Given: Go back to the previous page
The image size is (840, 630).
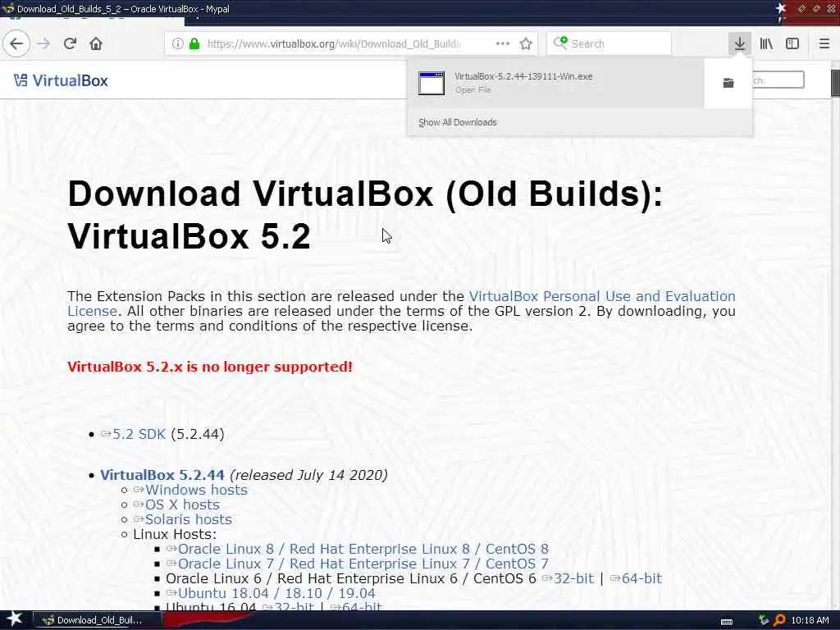Looking at the screenshot, I should (x=16, y=43).
